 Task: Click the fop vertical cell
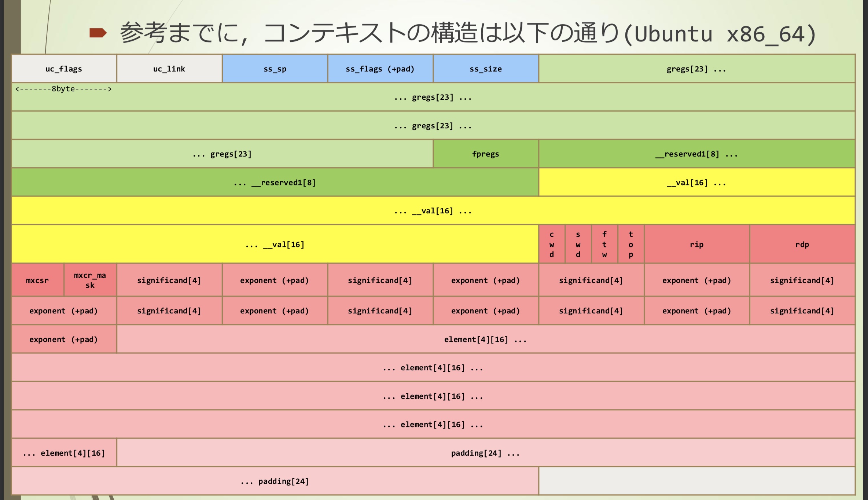(x=631, y=245)
